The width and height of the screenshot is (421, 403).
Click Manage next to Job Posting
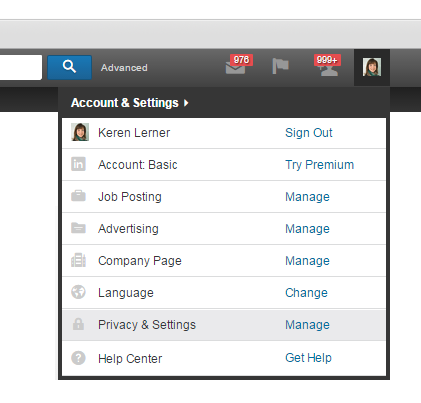[x=307, y=197]
